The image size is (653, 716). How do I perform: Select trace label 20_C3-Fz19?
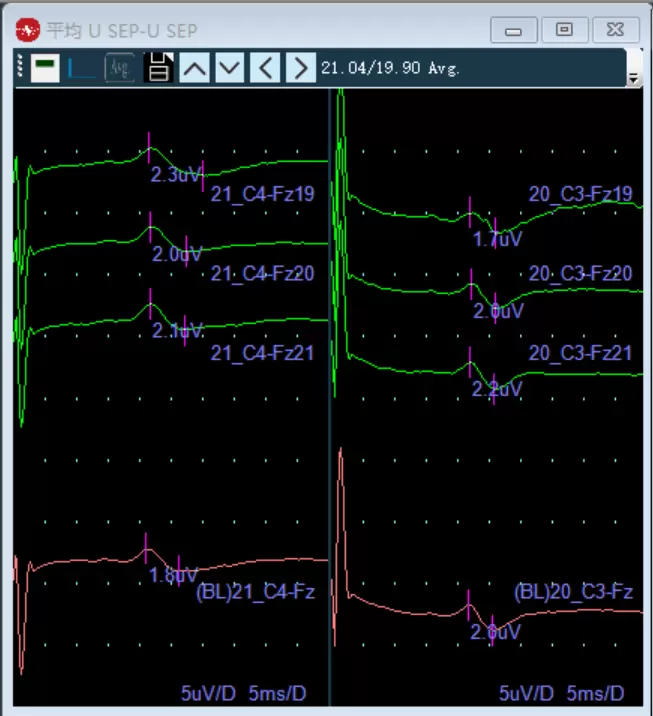tap(580, 195)
